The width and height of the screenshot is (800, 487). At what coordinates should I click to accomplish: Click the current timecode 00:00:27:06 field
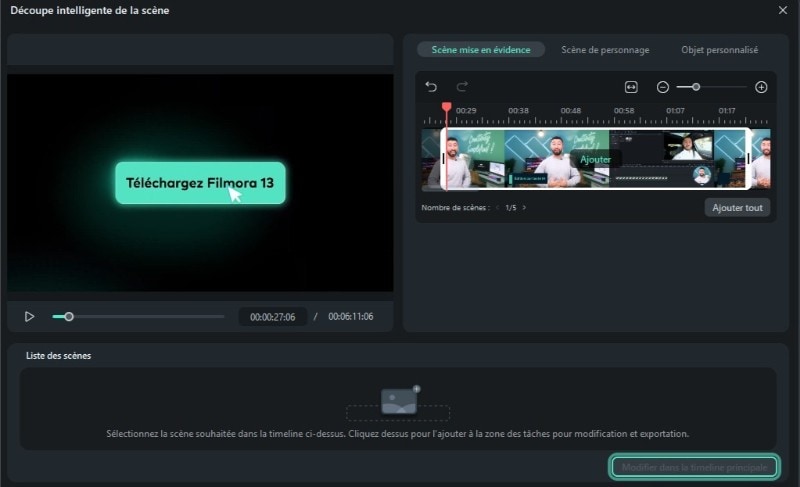click(x=272, y=317)
